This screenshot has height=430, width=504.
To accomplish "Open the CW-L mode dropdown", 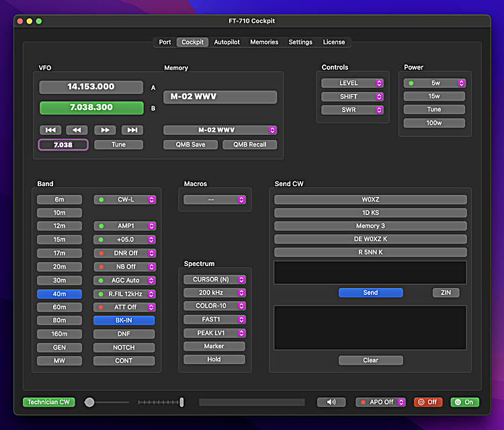I will (x=125, y=200).
